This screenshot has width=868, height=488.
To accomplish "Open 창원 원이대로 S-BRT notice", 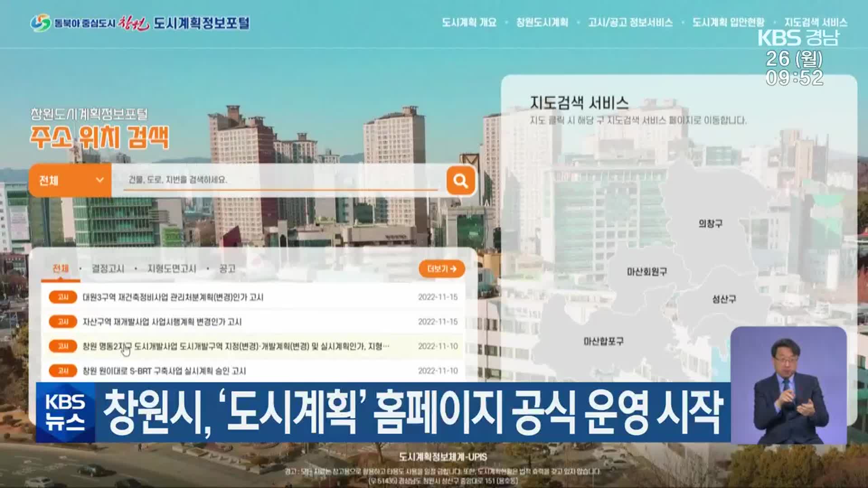I will point(165,371).
